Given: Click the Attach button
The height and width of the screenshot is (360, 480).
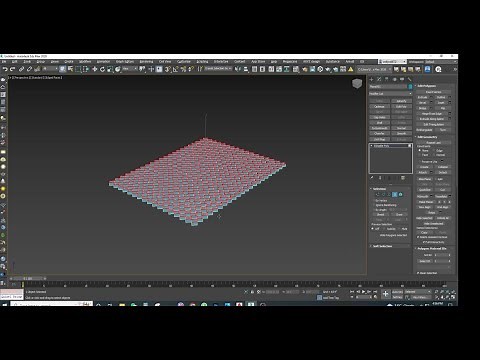Looking at the screenshot, I should point(423,172).
